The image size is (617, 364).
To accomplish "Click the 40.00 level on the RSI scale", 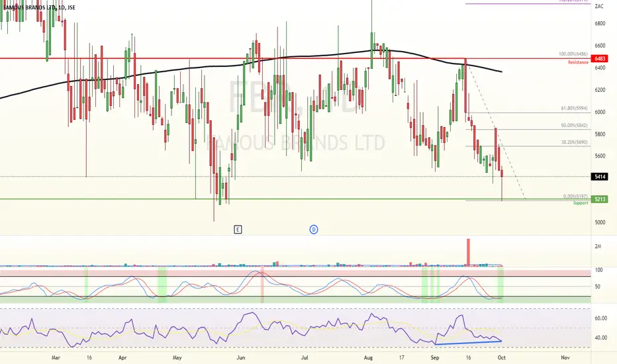I will (x=601, y=338).
